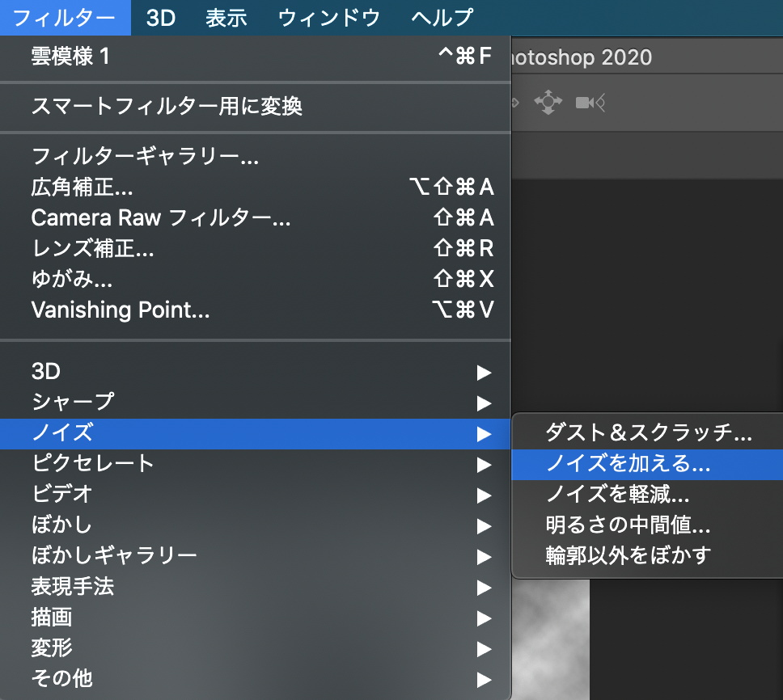The image size is (783, 700).
Task: Open Camera Raw フィルター...
Action: pos(255,217)
